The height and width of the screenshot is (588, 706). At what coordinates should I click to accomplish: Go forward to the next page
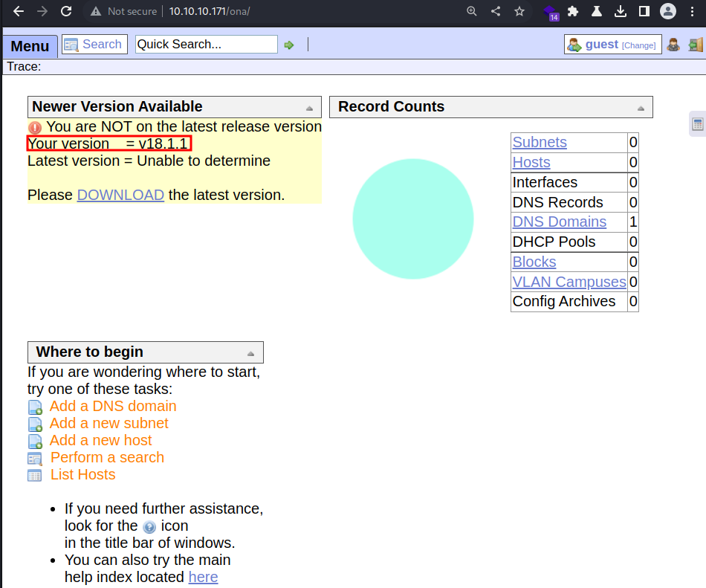(x=42, y=11)
